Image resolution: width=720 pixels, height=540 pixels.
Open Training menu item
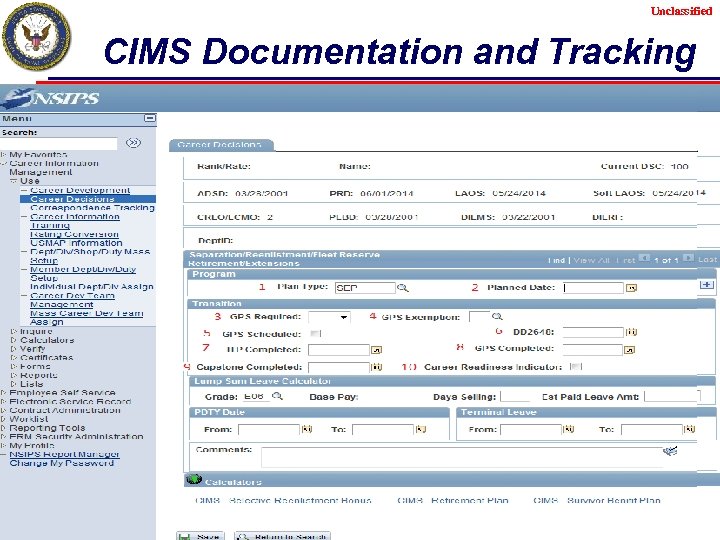(x=50, y=225)
